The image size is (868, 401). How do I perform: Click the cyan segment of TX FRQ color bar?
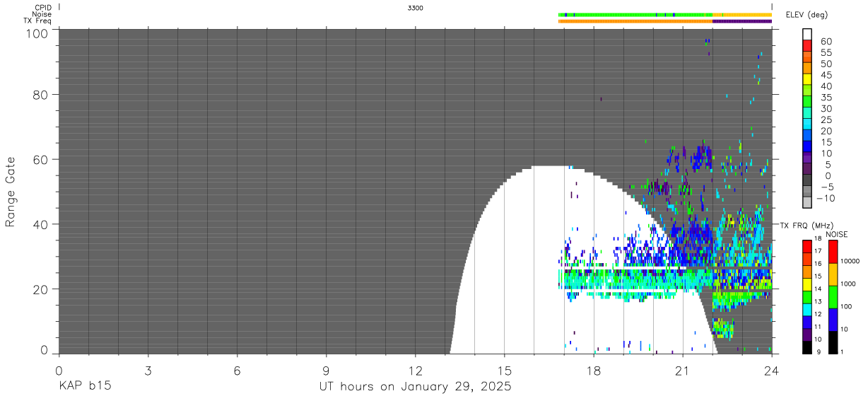[x=807, y=310]
